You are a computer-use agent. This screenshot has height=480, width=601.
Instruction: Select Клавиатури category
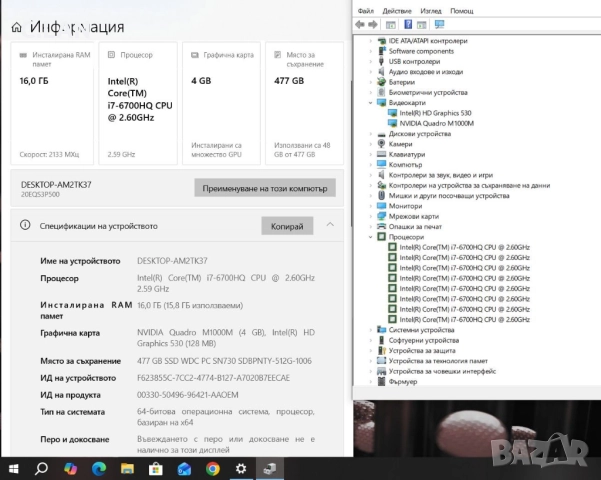407,155
